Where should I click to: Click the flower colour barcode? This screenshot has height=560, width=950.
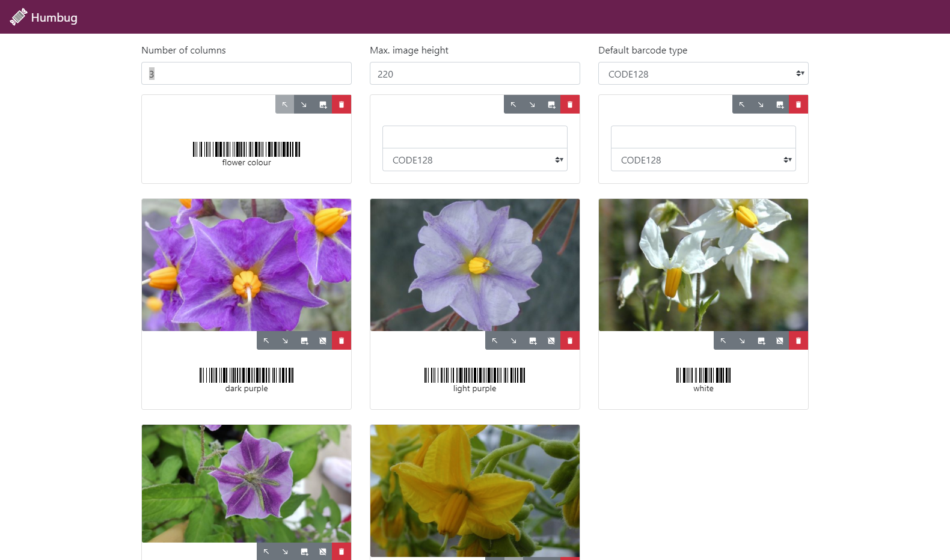(x=247, y=149)
